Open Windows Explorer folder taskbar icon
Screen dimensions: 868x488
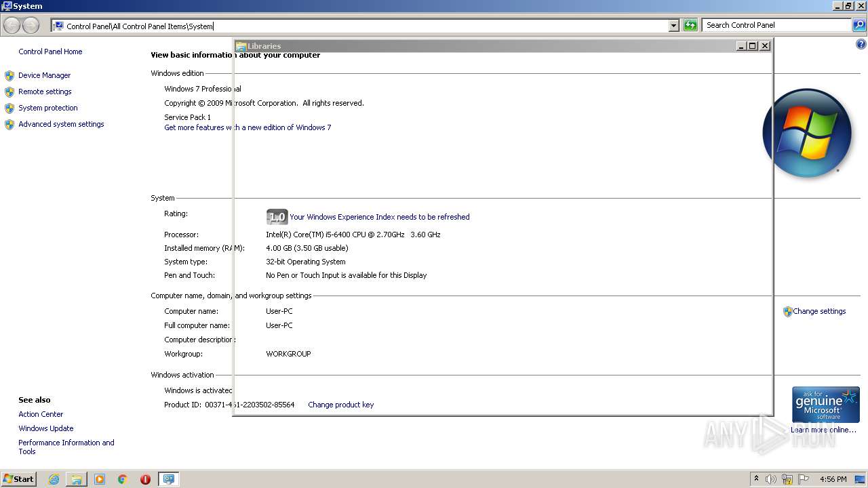point(77,479)
